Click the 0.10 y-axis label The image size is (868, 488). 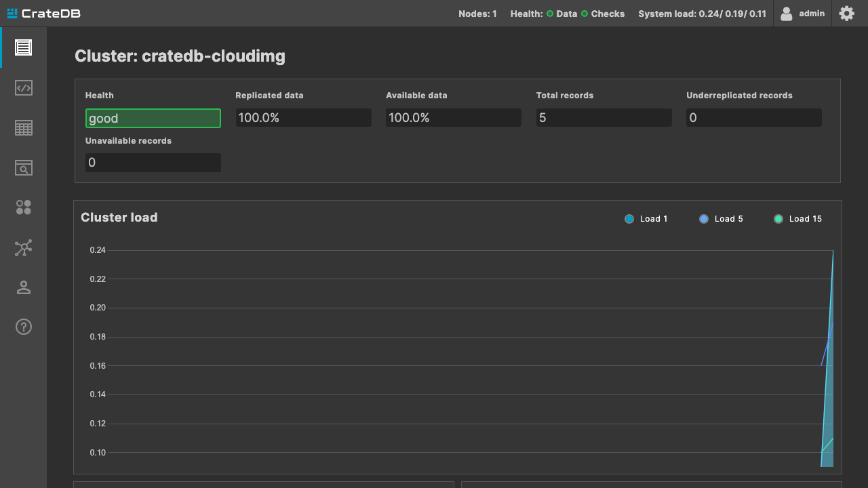pyautogui.click(x=98, y=453)
